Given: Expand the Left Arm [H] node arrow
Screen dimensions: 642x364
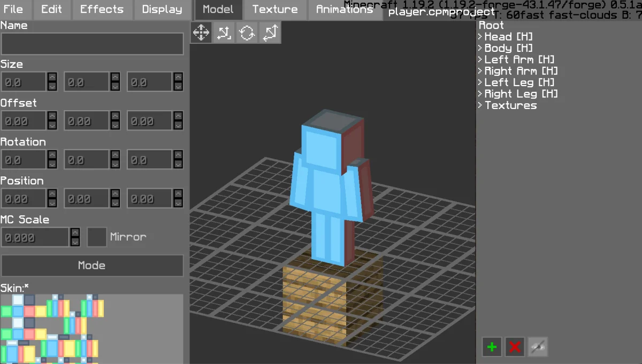Looking at the screenshot, I should (480, 59).
